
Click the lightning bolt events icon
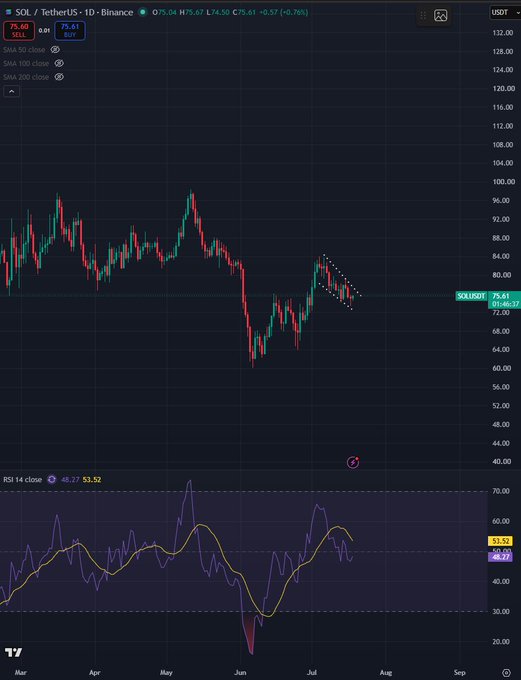353,462
